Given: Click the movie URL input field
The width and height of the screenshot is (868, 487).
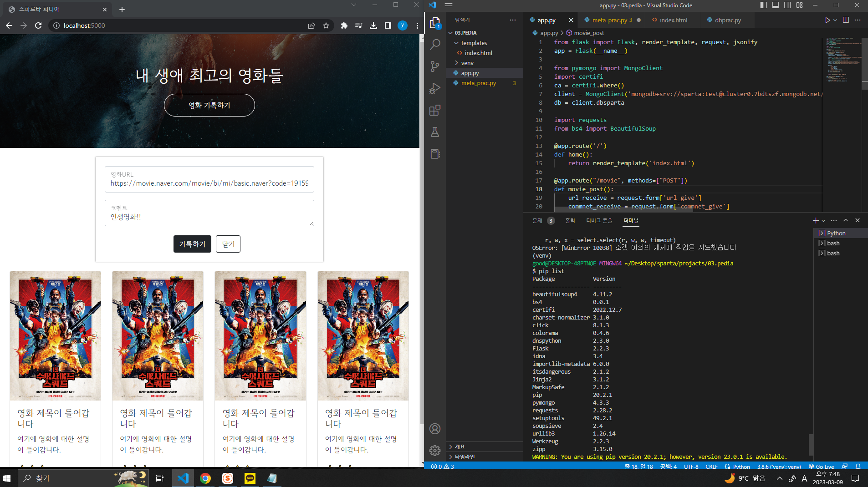Looking at the screenshot, I should (209, 179).
